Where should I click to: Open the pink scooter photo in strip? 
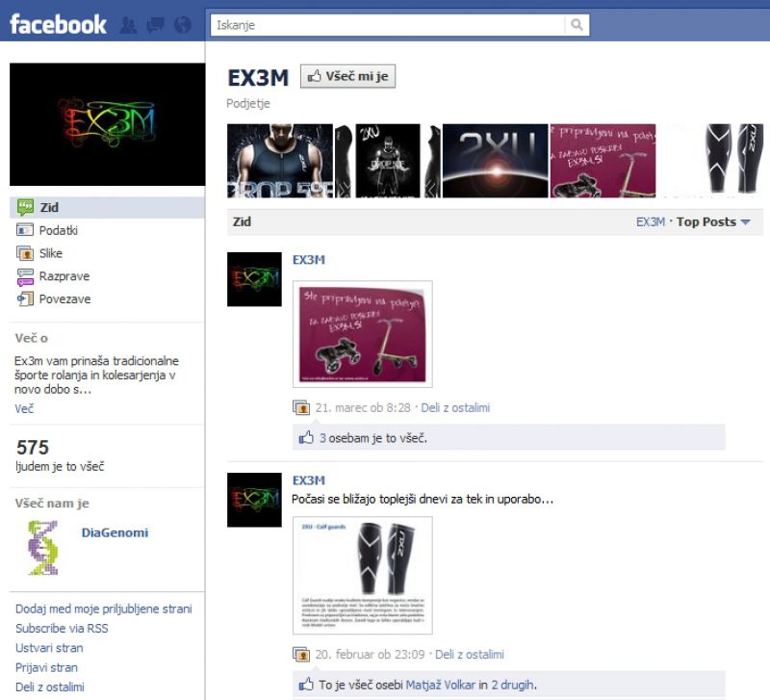coord(603,161)
